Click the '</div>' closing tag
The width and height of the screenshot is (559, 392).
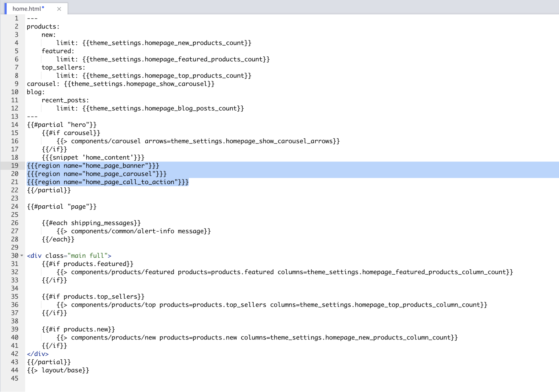38,354
